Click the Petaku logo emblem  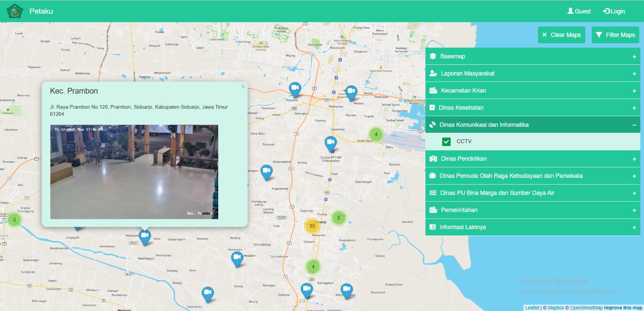point(15,11)
